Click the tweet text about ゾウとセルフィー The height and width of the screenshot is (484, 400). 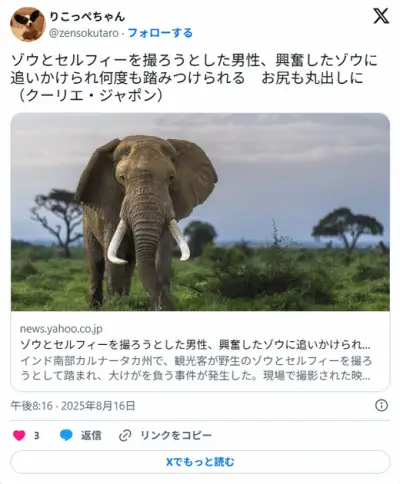coord(194,78)
